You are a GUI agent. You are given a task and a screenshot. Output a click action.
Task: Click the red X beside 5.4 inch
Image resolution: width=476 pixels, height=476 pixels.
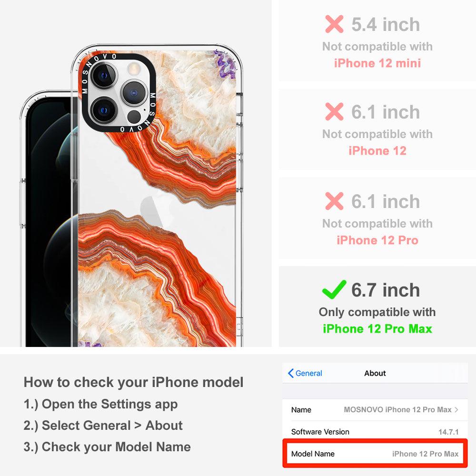(x=334, y=24)
